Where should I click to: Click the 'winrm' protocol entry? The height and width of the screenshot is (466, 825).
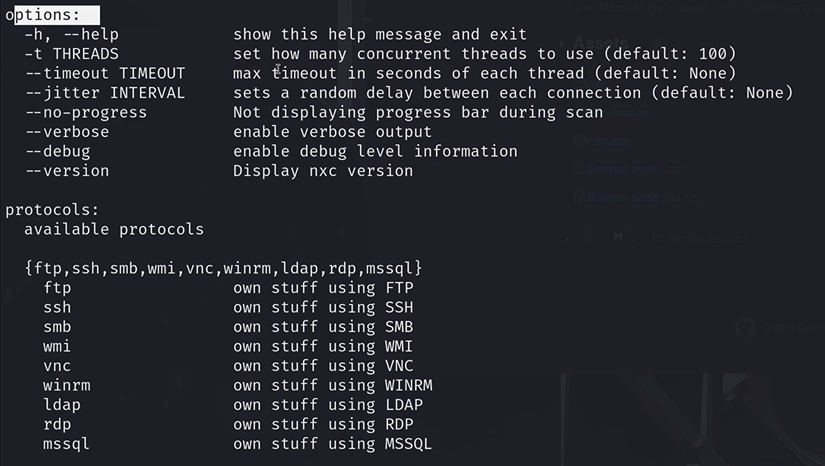[67, 386]
